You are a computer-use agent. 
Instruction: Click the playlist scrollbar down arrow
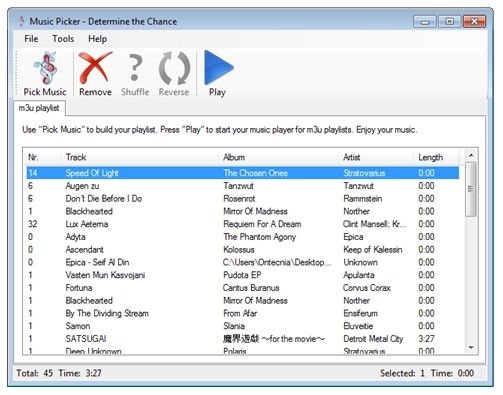tap(471, 348)
